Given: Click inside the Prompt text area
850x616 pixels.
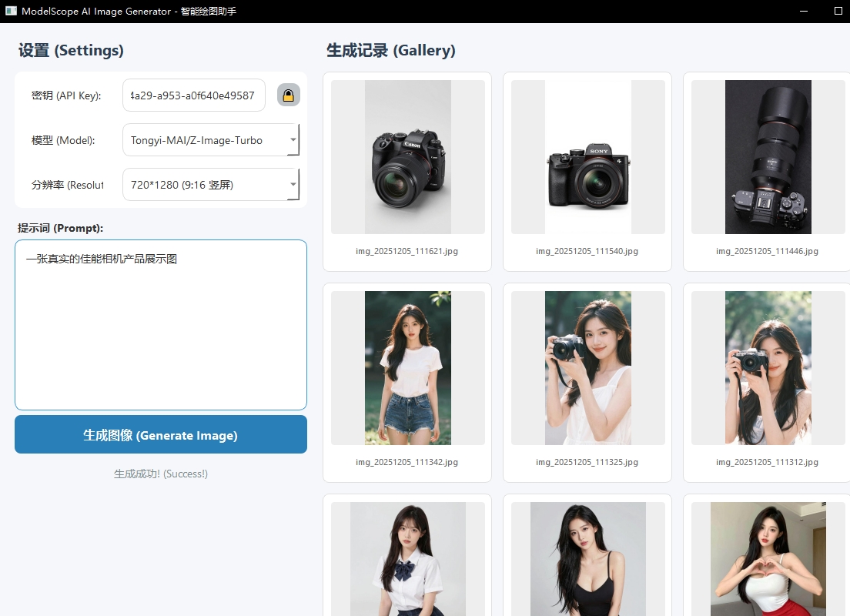Looking at the screenshot, I should coord(160,324).
